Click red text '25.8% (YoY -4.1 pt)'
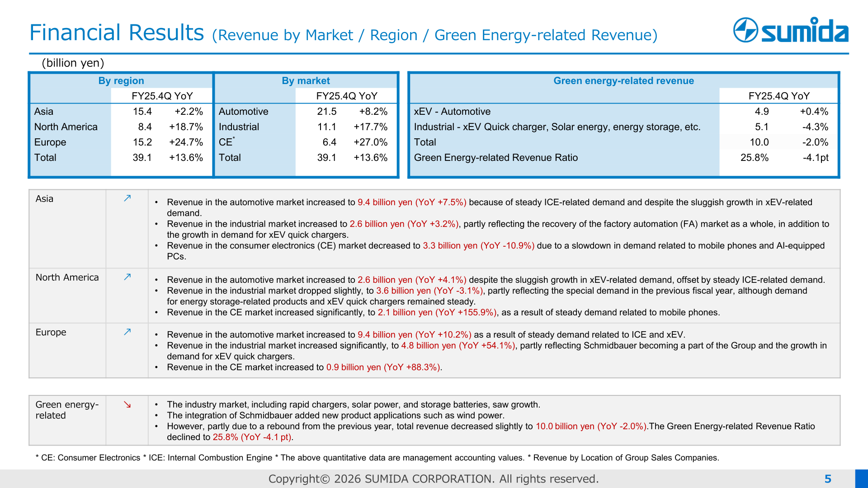This screenshot has width=868, height=488. click(x=252, y=437)
